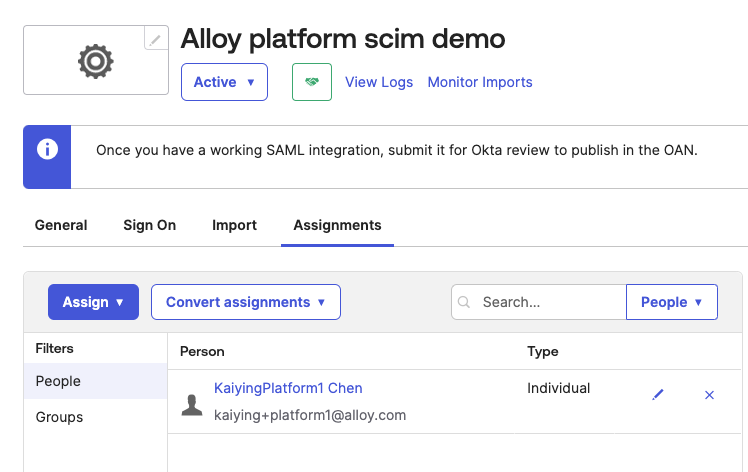Expand the Convert assignments dropdown
Viewport: 748px width, 472px height.
pyautogui.click(x=246, y=302)
